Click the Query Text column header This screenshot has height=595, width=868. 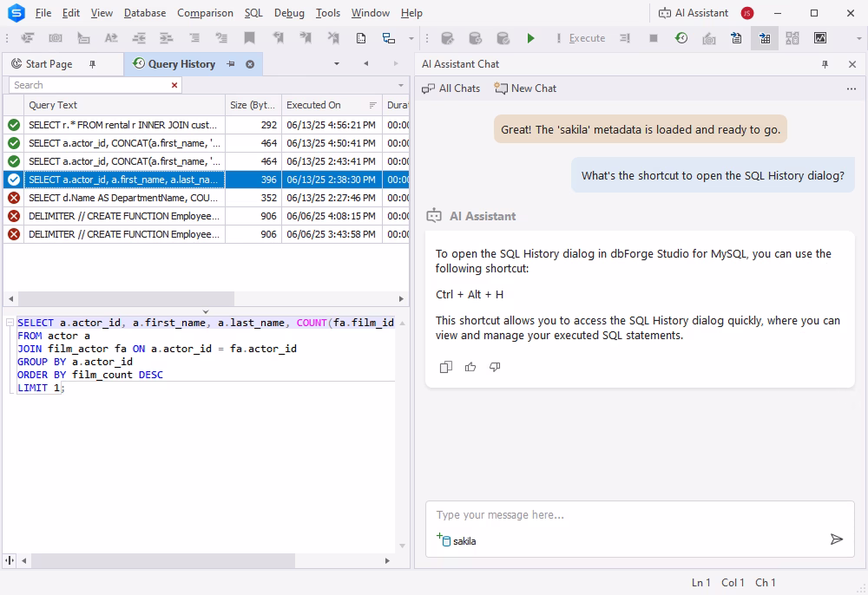click(x=124, y=105)
